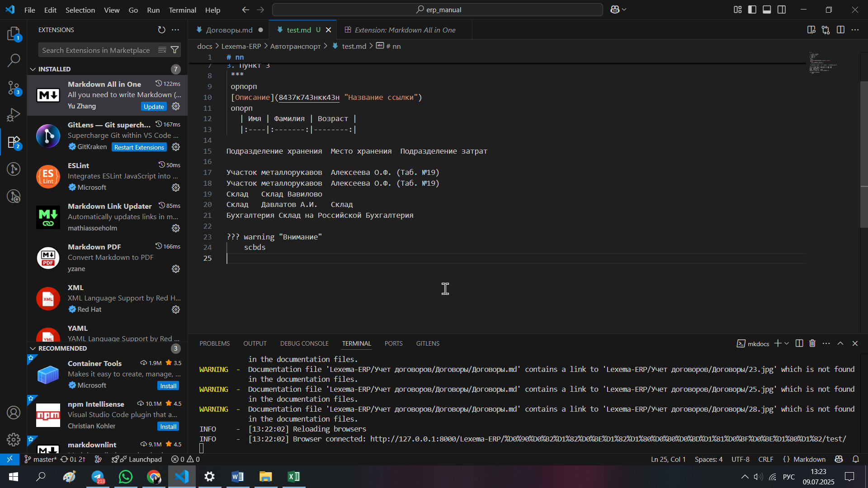
Task: Open Microsoft Word from taskbar
Action: point(237,477)
